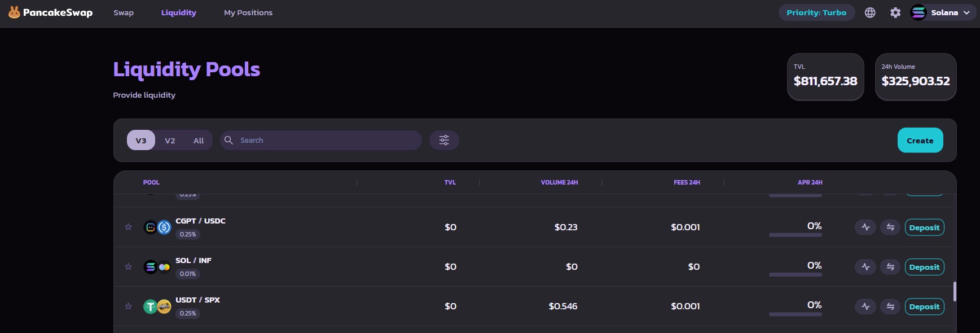Open the language globe selector

pyautogui.click(x=870, y=12)
